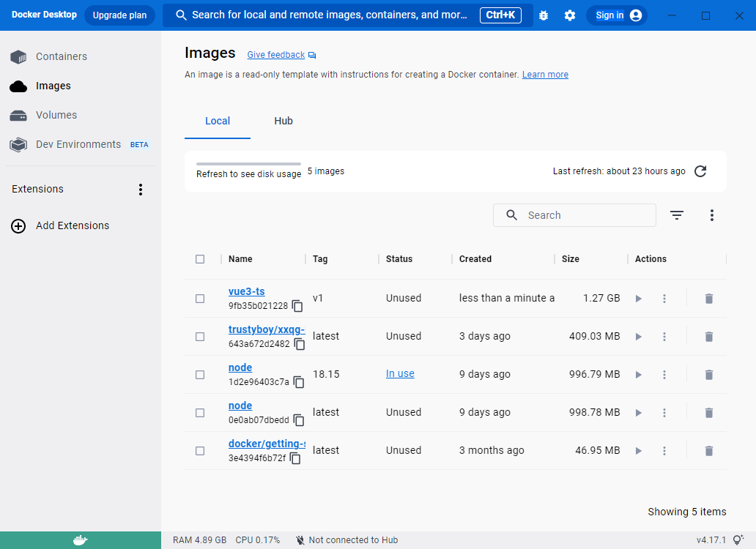Screen dimensions: 756x549
Task: Click the Docker whale status icon
Action: coord(80,540)
